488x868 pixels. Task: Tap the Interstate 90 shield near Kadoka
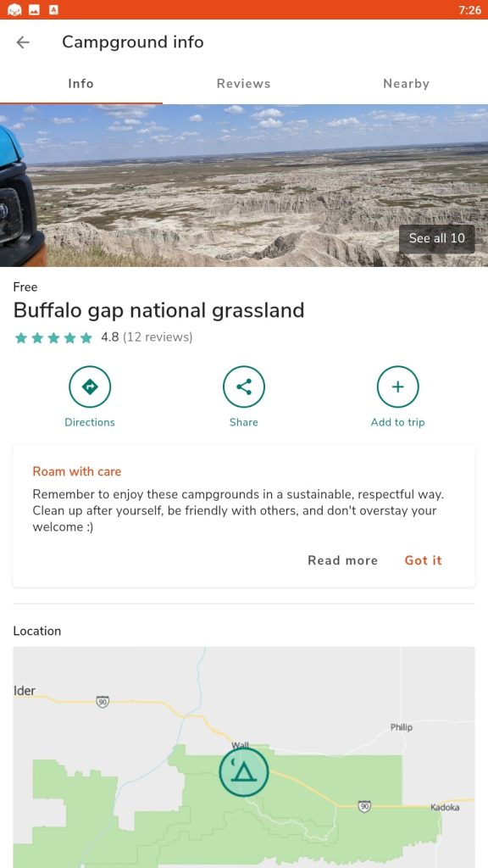364,807
